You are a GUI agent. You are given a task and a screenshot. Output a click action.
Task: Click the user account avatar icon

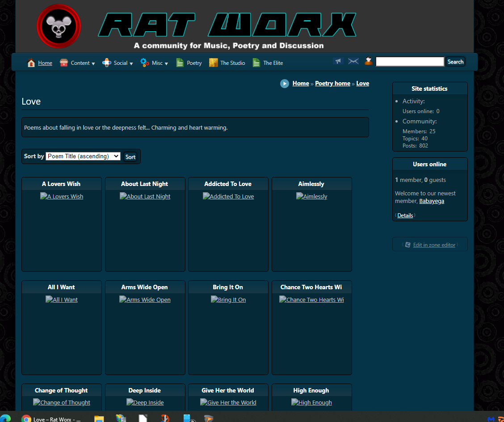(x=368, y=61)
